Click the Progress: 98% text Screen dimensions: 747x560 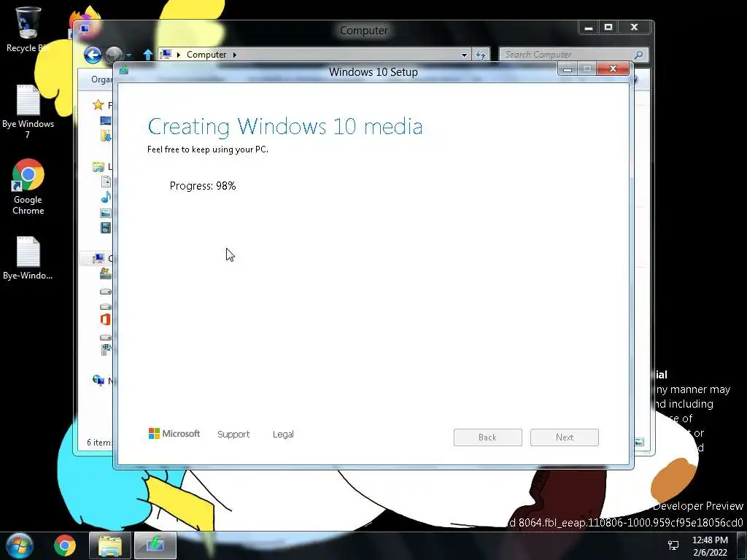click(x=203, y=186)
